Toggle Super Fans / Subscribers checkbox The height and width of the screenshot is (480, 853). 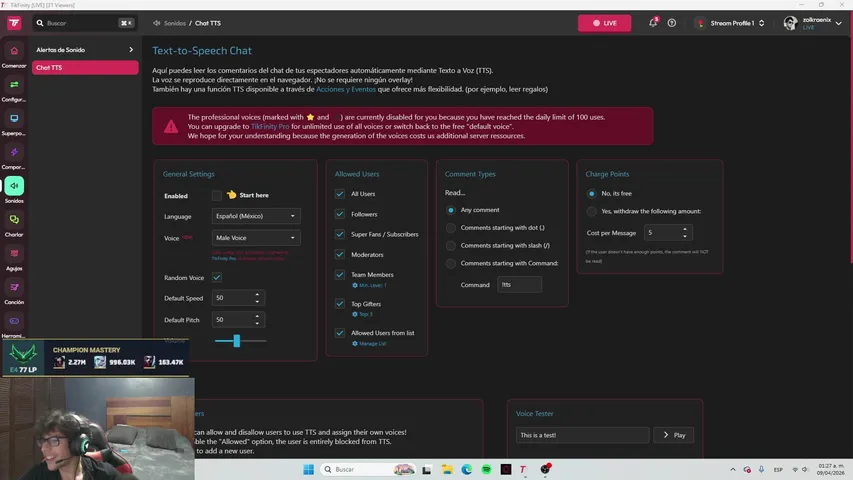[339, 235]
